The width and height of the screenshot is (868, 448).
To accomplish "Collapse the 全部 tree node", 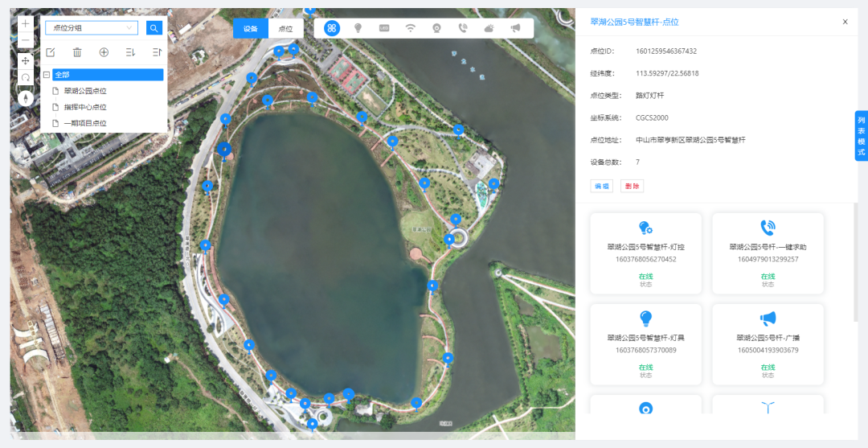I will pyautogui.click(x=47, y=75).
